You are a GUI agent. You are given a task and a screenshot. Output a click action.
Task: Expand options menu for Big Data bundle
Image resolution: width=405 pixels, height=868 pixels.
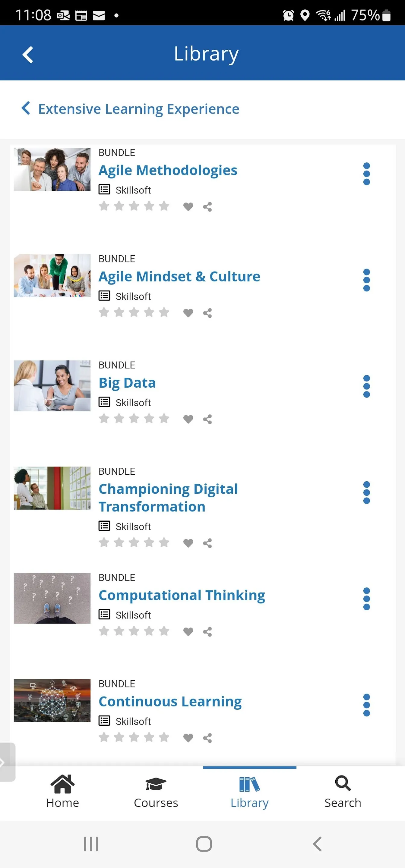367,386
